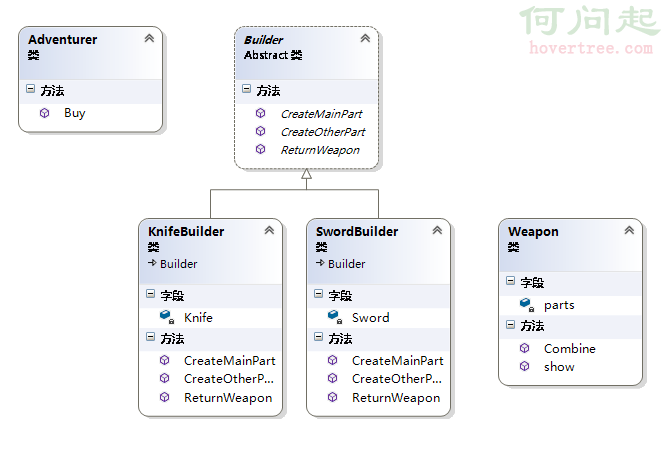Click KnifeBuilder's ReturnWeapon method icon
Screen dimensions: 668x454
[164, 397]
